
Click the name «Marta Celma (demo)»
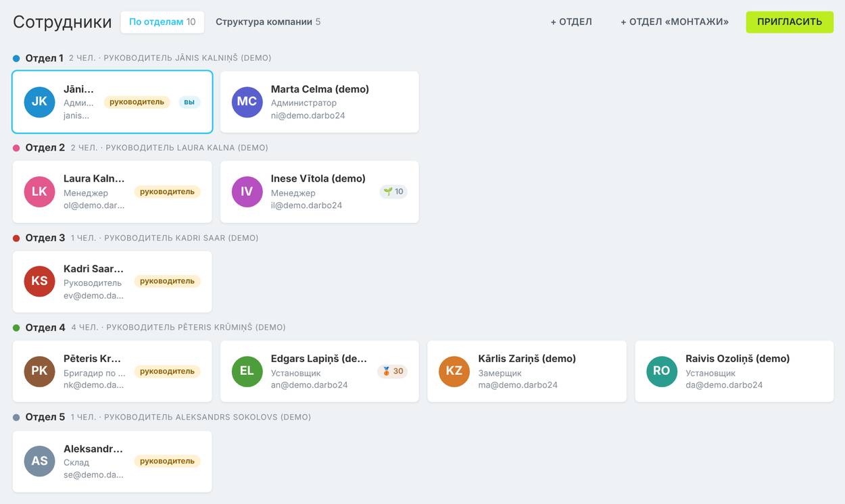tap(320, 89)
